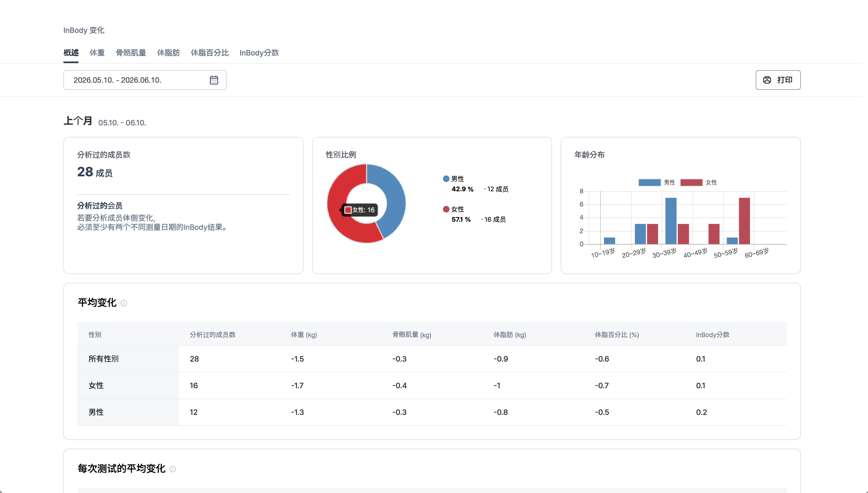Click blue 男性 dot in gender legend
The image size is (868, 493).
(446, 179)
